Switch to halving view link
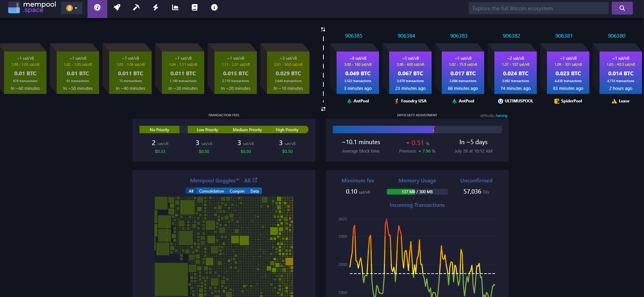This screenshot has height=297, width=644. pyautogui.click(x=501, y=116)
